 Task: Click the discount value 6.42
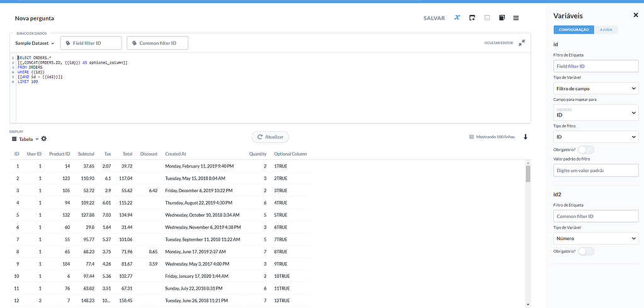click(x=153, y=191)
